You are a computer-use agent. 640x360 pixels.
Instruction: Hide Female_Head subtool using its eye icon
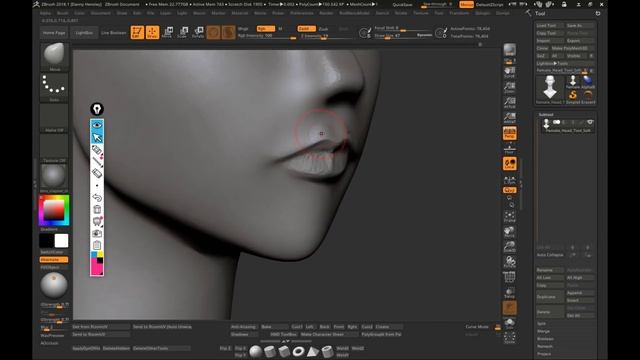coord(590,122)
